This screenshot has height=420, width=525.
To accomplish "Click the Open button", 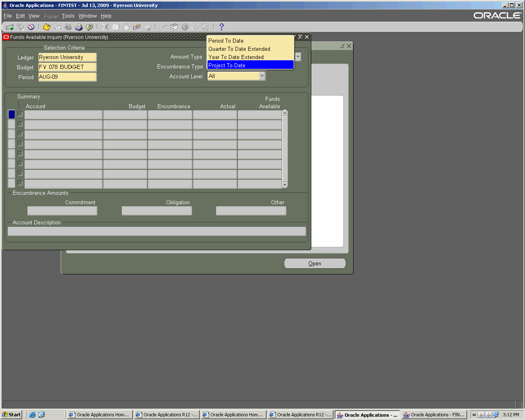I will (x=315, y=263).
